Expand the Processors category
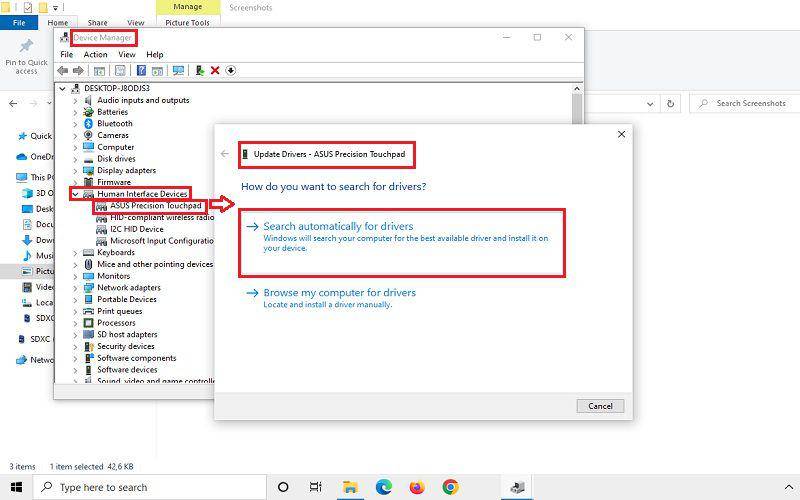Image resolution: width=800 pixels, height=500 pixels. 76,323
